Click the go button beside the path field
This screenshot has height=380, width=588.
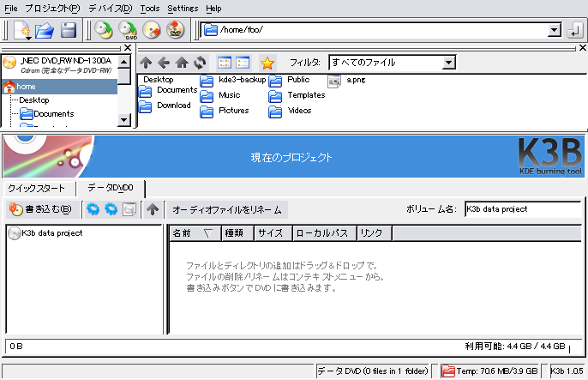(x=574, y=31)
